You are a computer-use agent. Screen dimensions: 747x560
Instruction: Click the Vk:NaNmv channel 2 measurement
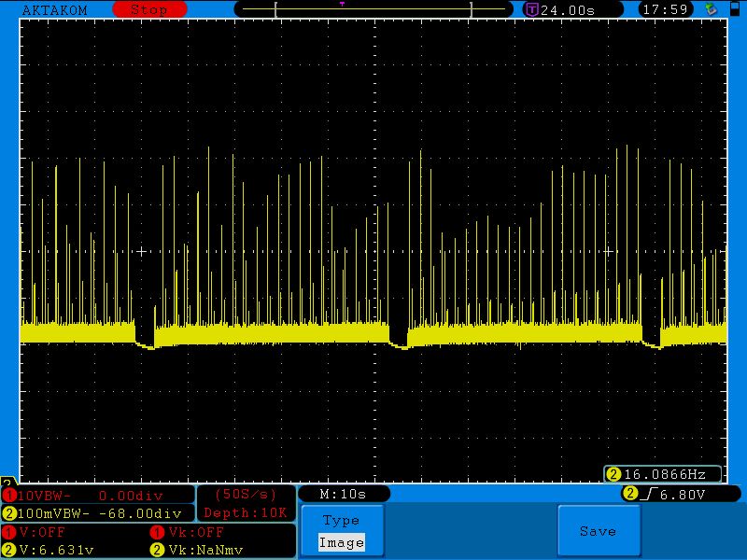[x=205, y=550]
